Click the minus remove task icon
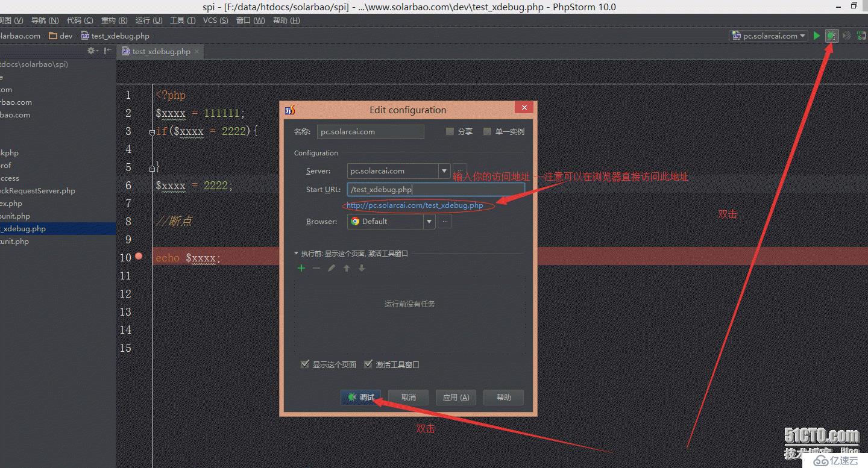 tap(316, 268)
